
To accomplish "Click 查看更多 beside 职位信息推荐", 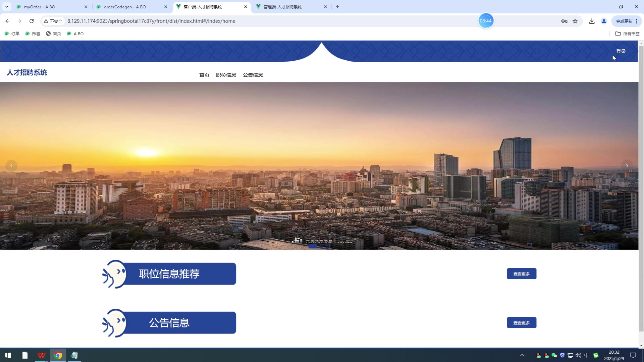I will tap(521, 274).
